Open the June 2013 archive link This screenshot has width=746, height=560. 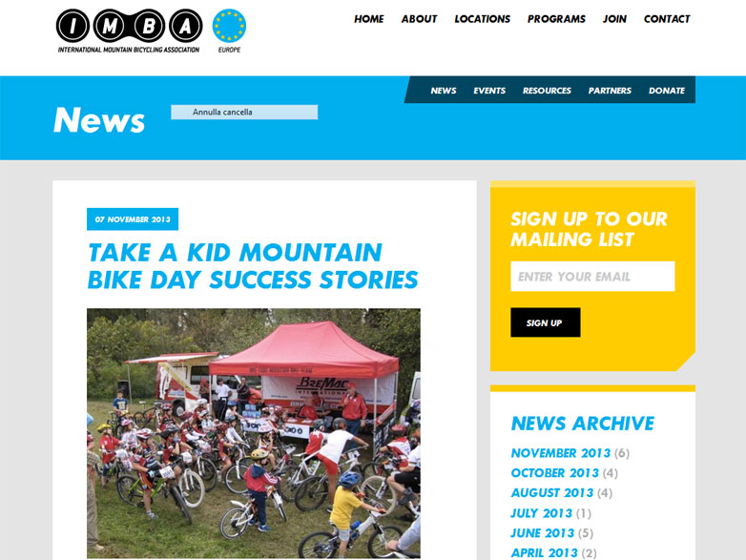pos(543,533)
